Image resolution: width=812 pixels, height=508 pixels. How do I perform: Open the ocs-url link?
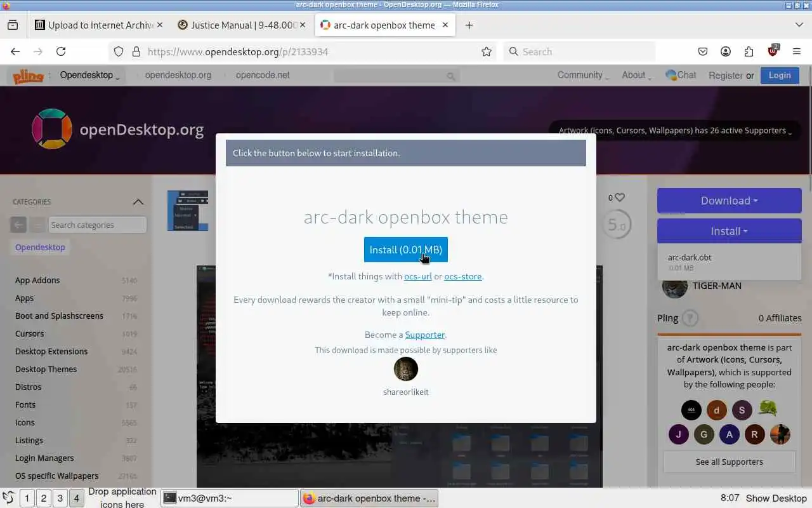click(x=418, y=276)
